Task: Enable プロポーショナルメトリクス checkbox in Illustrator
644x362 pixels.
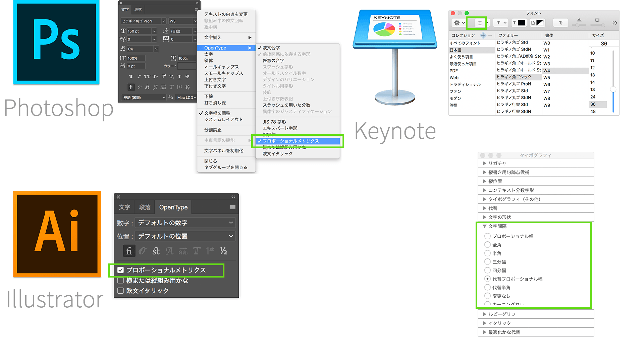Action: (x=122, y=270)
